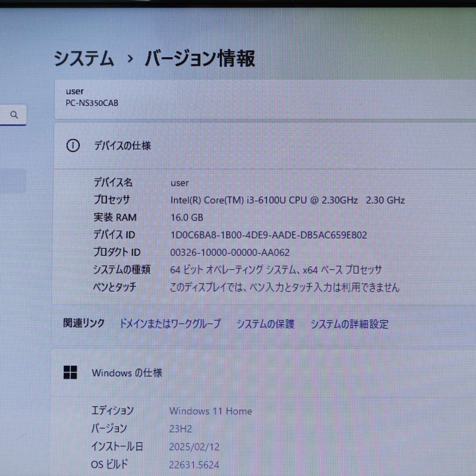Image resolution: width=476 pixels, height=476 pixels.
Task: Expand the デバイスの仕様 section header
Action: pos(265,146)
